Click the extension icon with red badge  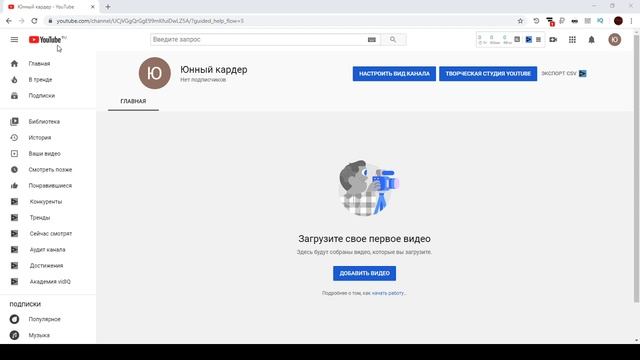click(x=550, y=21)
